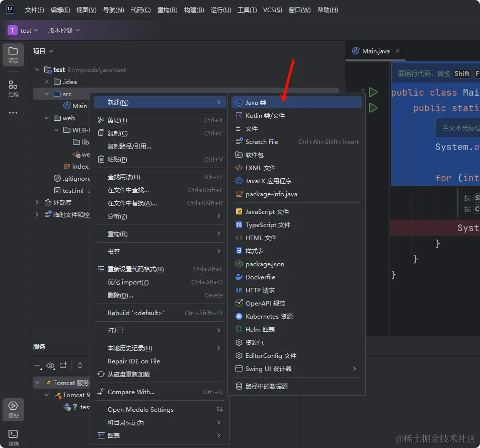Choose Dockerfile in New submenu
The width and height of the screenshot is (480, 448).
tap(296, 277)
